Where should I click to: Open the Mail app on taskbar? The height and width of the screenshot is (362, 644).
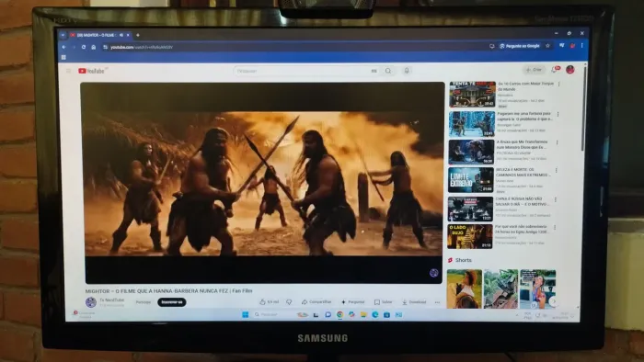pyautogui.click(x=398, y=314)
